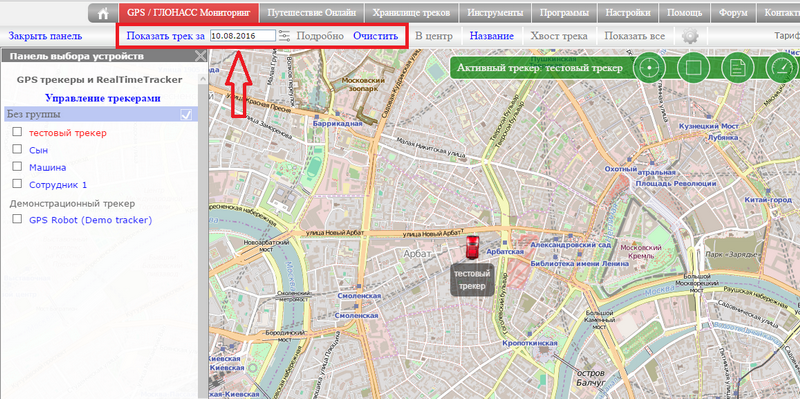
Task: Enable the тестовый трекер checkbox
Action: tap(17, 132)
